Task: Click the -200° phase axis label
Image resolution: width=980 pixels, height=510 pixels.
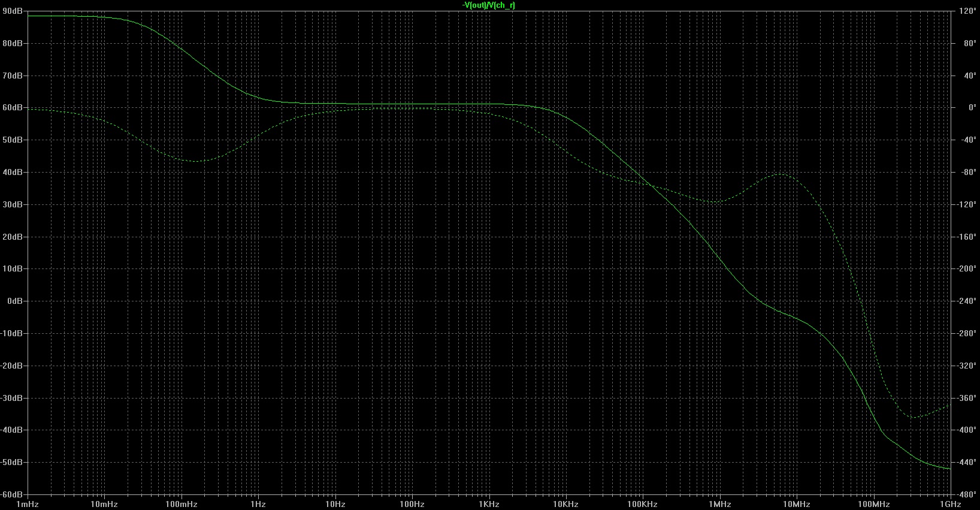Action: (x=966, y=268)
